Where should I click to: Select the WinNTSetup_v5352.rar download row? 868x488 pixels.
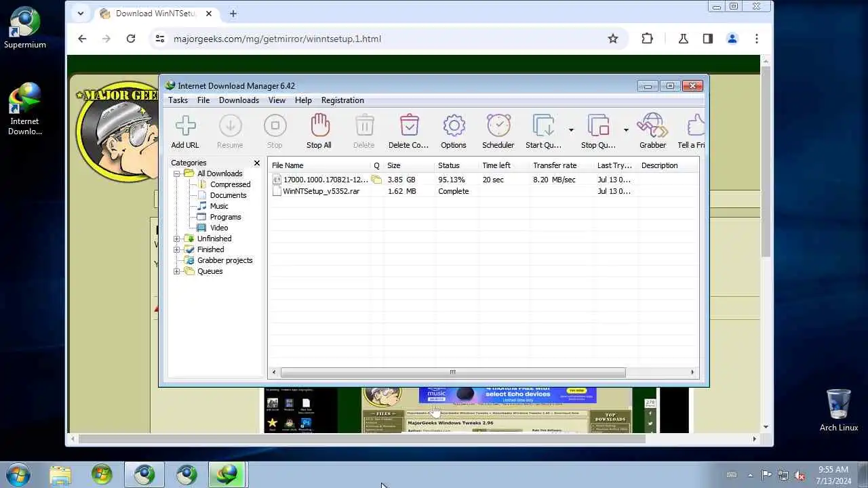[x=484, y=191]
